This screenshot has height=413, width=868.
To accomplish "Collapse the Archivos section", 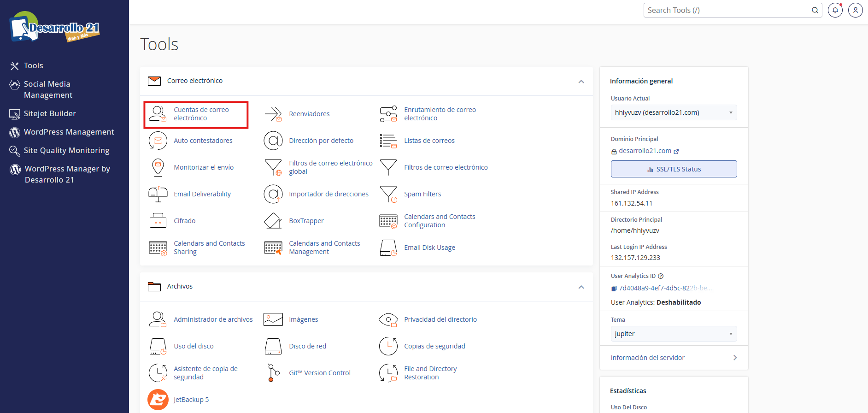I will [581, 287].
